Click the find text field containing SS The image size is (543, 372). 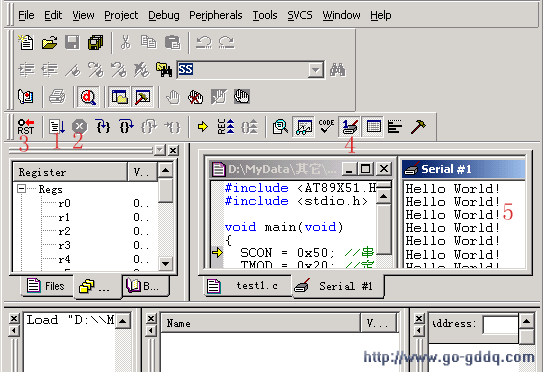(x=242, y=70)
